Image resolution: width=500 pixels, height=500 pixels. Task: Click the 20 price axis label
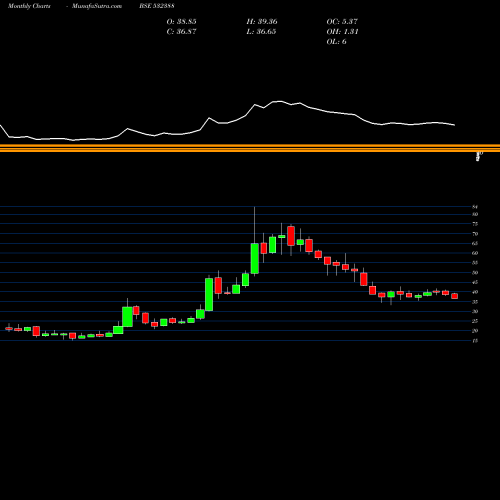(475, 331)
